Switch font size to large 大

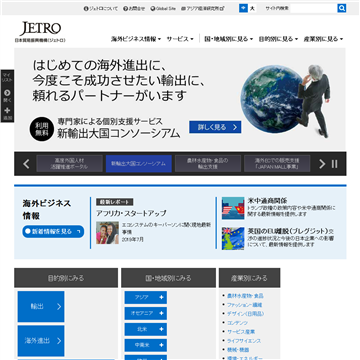tap(252, 8)
